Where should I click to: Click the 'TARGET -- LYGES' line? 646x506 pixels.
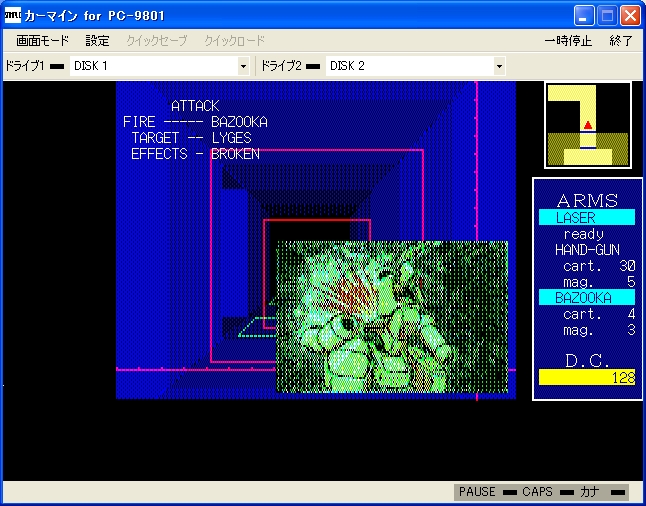(x=191, y=138)
